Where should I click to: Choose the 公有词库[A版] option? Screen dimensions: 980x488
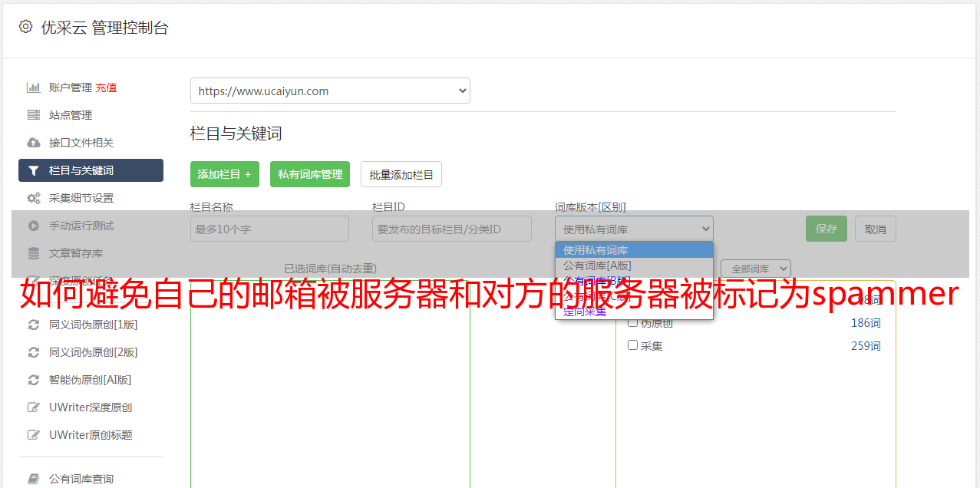click(x=634, y=265)
